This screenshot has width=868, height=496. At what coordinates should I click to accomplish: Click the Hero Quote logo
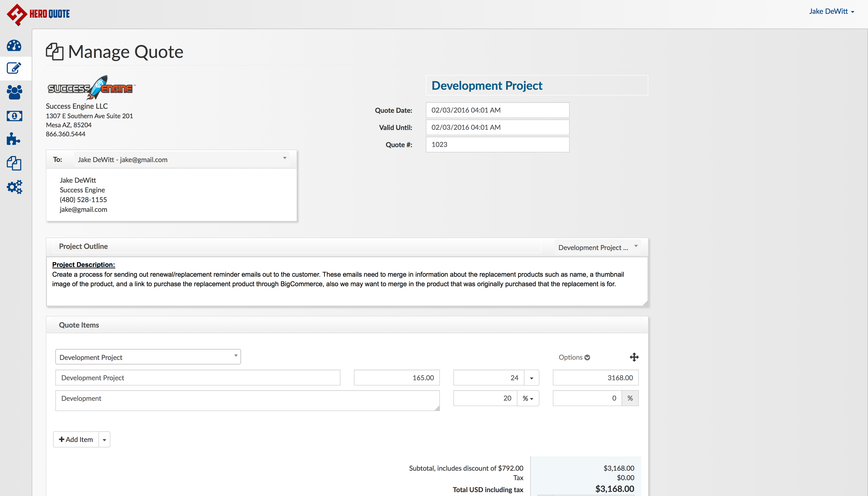[38, 14]
